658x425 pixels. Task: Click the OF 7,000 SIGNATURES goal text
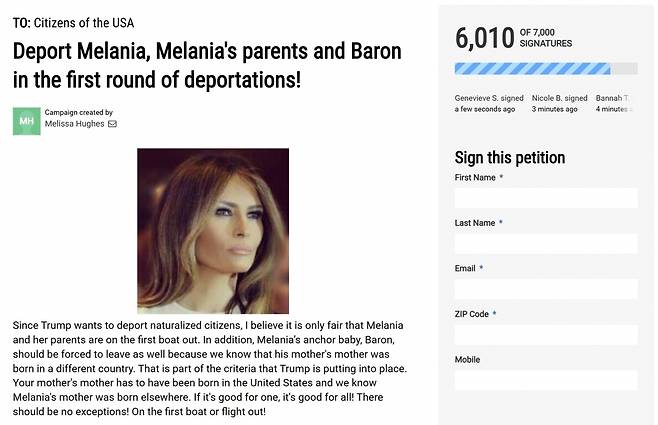tap(546, 39)
